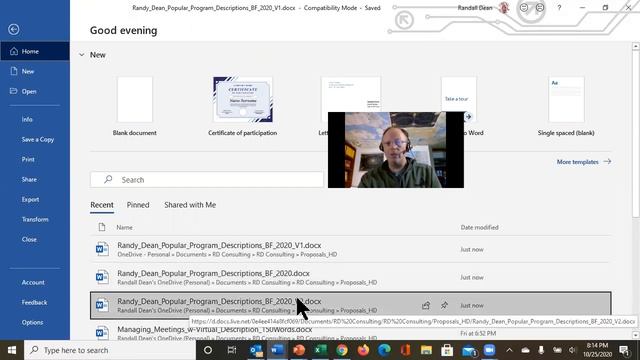Select the Single spaced (blank) template
Image resolution: width=640 pixels, height=360 pixels.
coord(566,106)
